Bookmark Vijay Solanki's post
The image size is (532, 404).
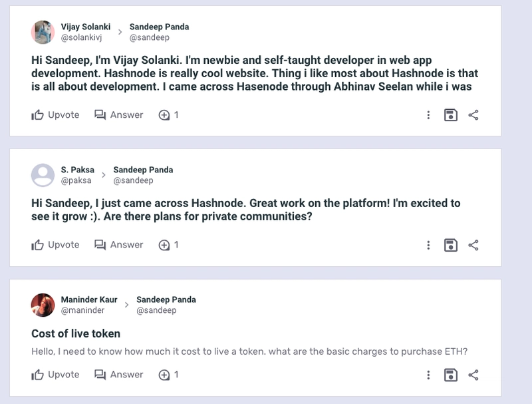(451, 115)
